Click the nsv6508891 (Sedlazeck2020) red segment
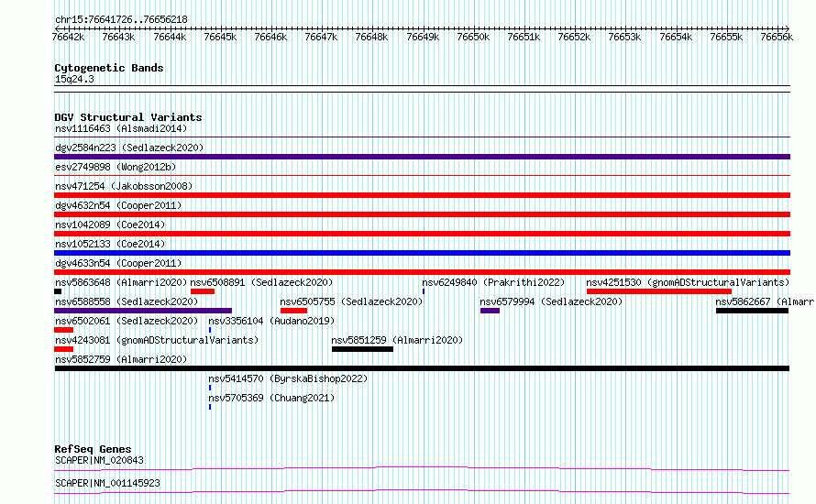Screen dimensions: 816x504 [203, 291]
